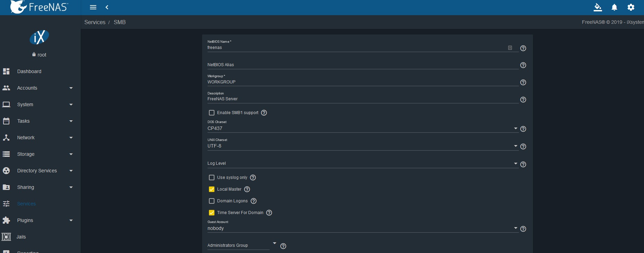Show help for Local Master
The height and width of the screenshot is (253, 644).
point(247,189)
